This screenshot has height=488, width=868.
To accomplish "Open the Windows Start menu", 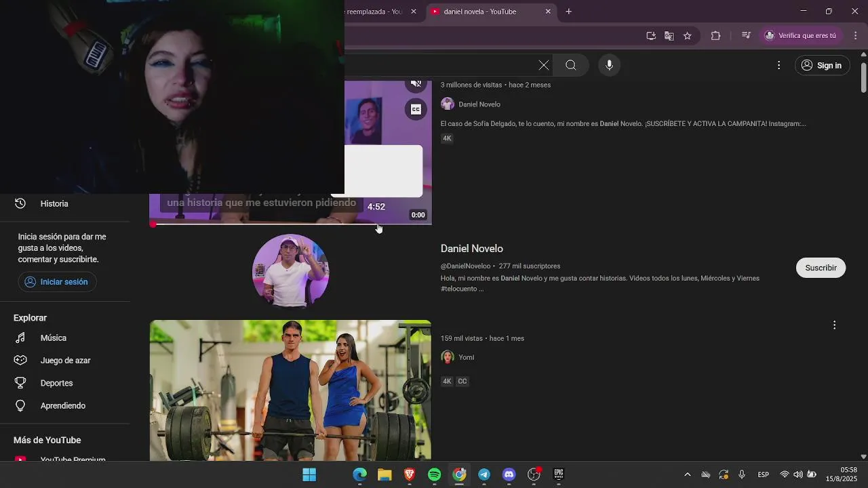I will (309, 474).
